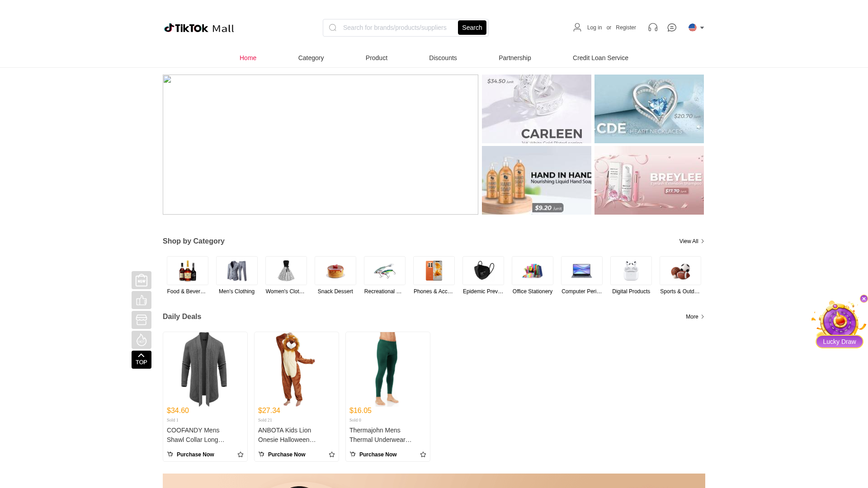
Task: Open the CDE Heart Necklaces banner
Action: pos(649,109)
